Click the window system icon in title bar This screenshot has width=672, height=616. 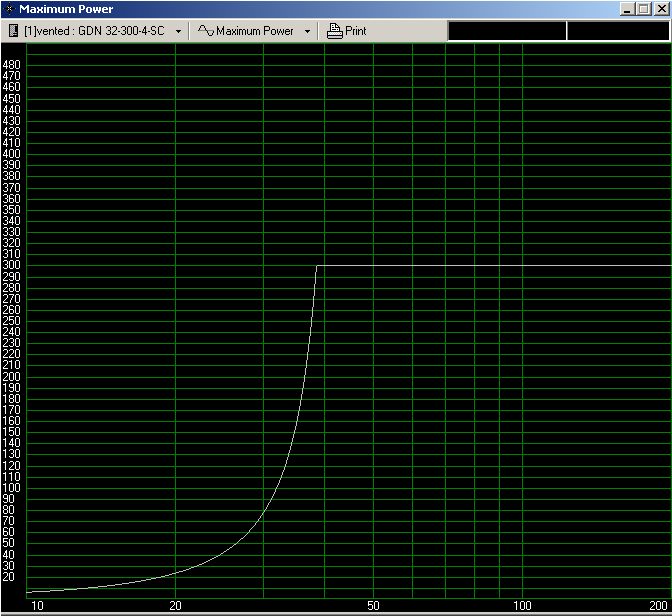click(x=9, y=9)
